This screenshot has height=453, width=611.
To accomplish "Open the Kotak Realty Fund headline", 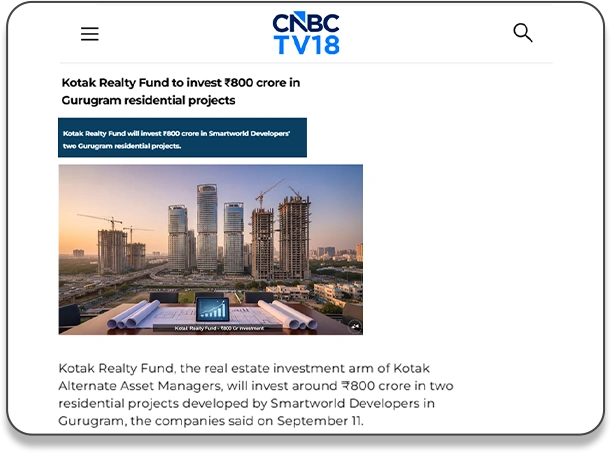I will coord(181,91).
